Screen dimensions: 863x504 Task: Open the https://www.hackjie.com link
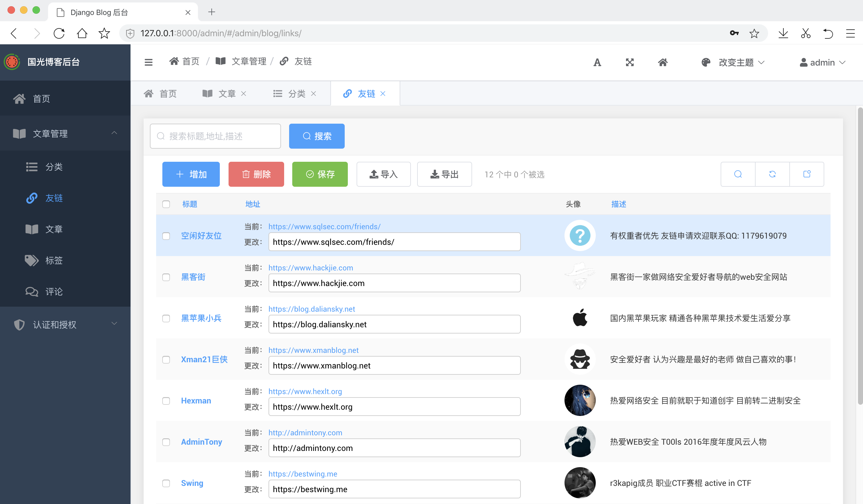coord(310,268)
